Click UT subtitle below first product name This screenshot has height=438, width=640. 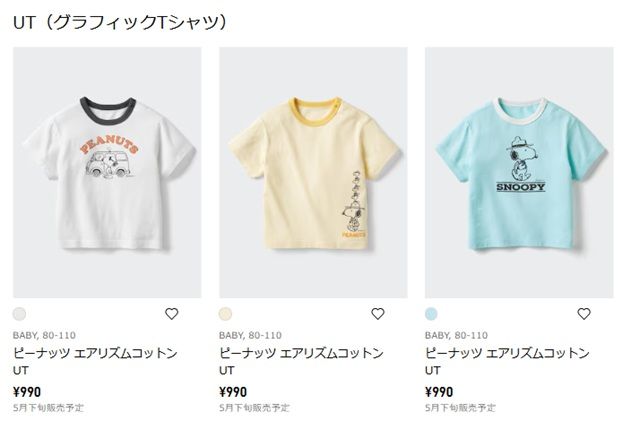[x=20, y=370]
